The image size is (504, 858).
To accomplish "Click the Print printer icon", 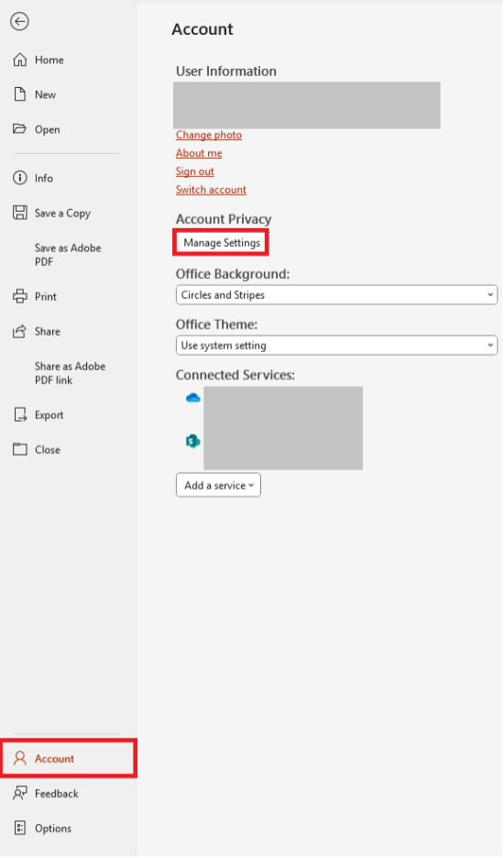I will pyautogui.click(x=19, y=296).
